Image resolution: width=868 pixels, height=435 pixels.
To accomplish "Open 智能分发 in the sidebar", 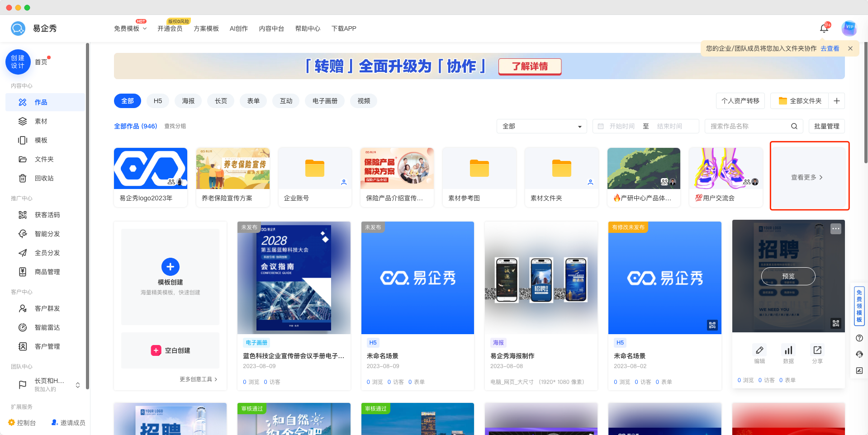I will pyautogui.click(x=45, y=234).
